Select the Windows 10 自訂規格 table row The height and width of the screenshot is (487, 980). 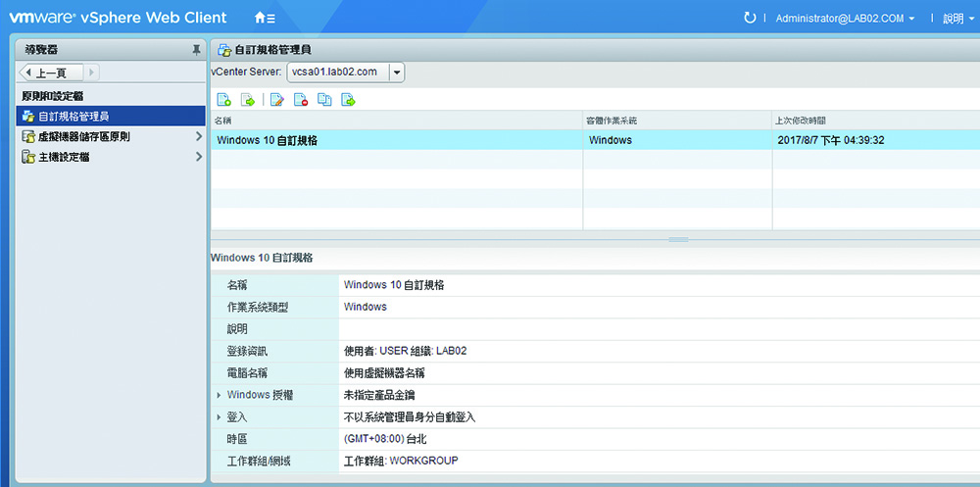point(595,140)
